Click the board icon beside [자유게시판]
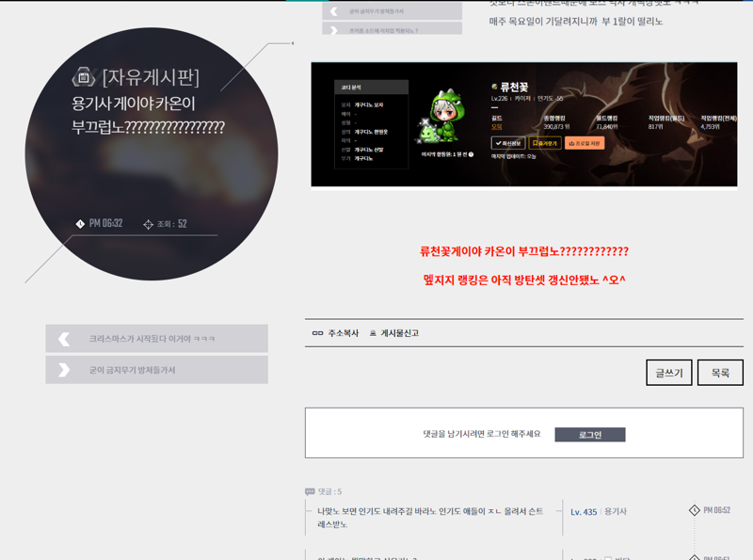753x560 pixels. (x=84, y=77)
